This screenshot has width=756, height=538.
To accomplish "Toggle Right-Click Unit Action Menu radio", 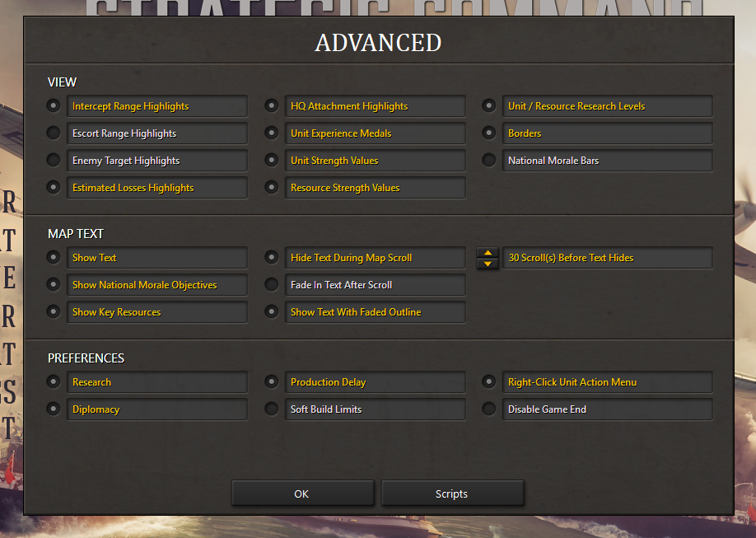I will pos(489,381).
